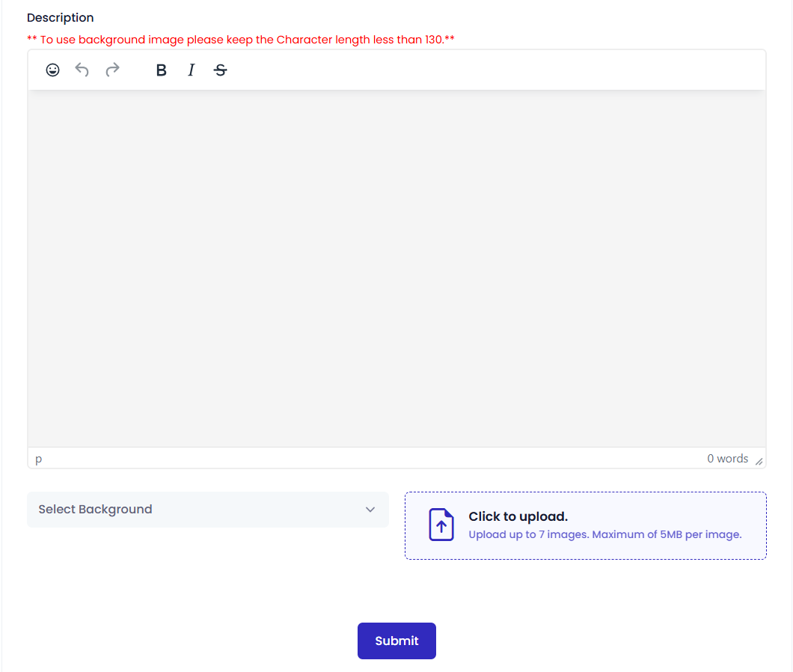Image resolution: width=793 pixels, height=672 pixels.
Task: Click the chevron arrow on Select Background
Action: [x=370, y=510]
